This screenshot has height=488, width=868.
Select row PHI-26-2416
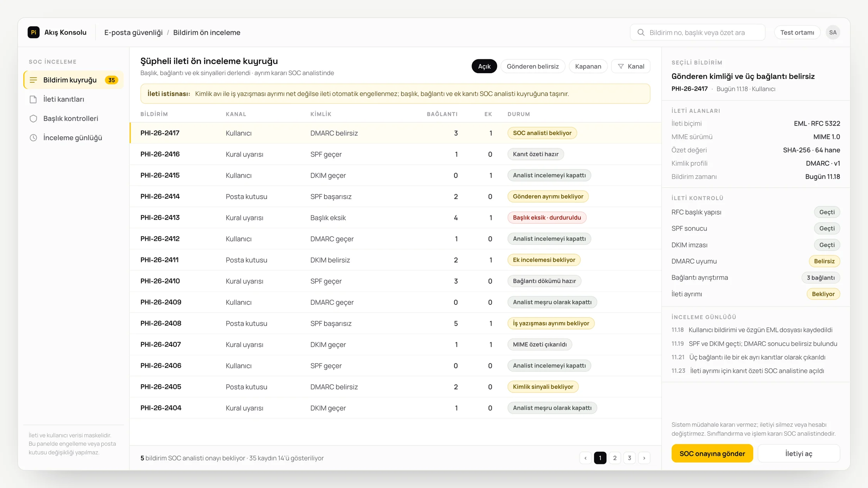[x=396, y=154]
